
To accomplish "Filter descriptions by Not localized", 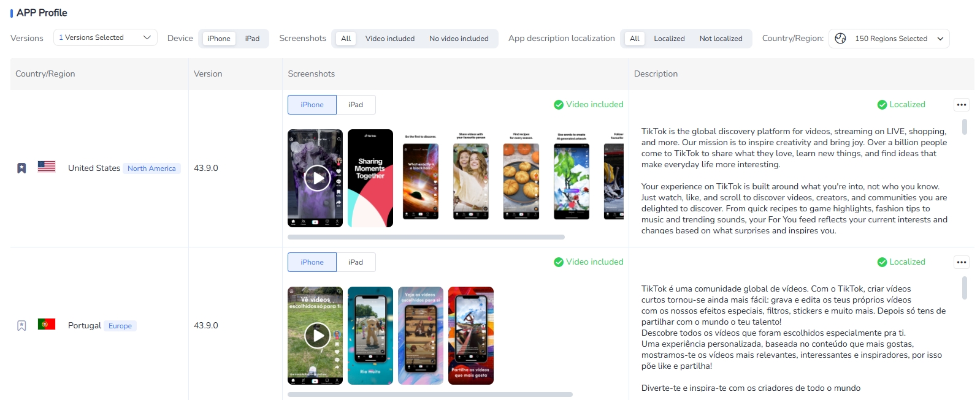I will click(721, 39).
